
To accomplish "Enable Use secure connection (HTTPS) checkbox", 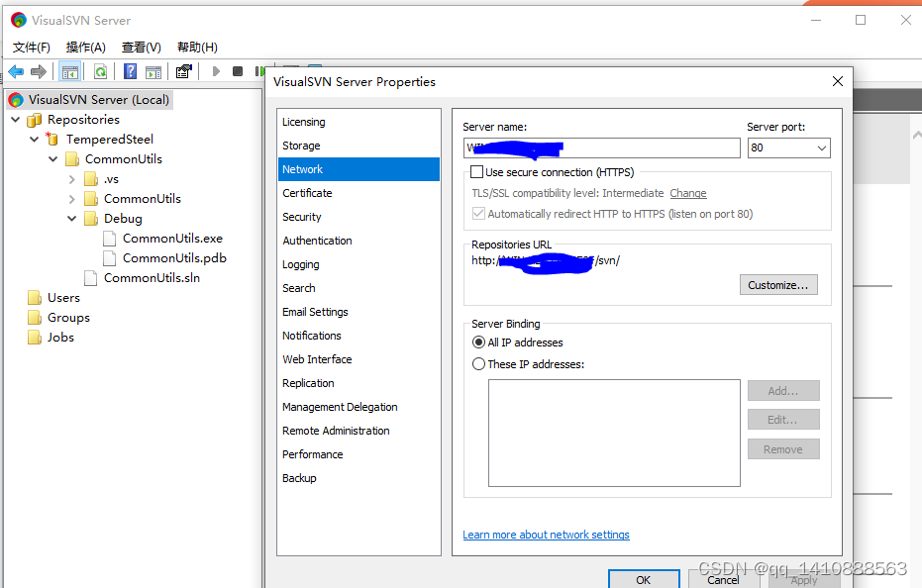I will [477, 172].
